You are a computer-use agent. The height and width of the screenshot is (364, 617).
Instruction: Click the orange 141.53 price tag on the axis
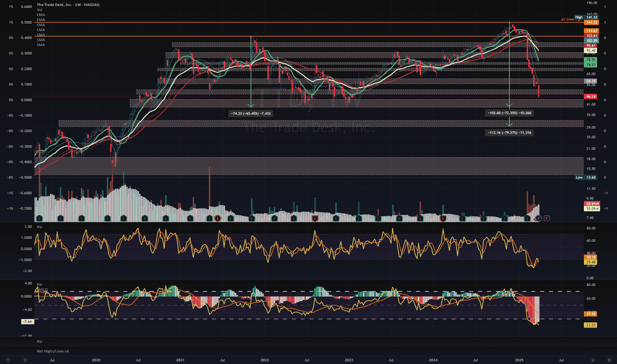tap(591, 23)
